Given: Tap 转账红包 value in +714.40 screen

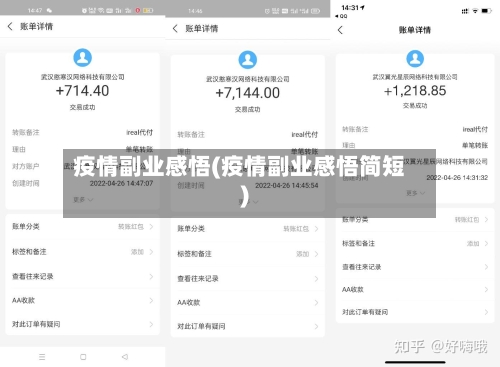Looking at the screenshot, I should tap(131, 227).
